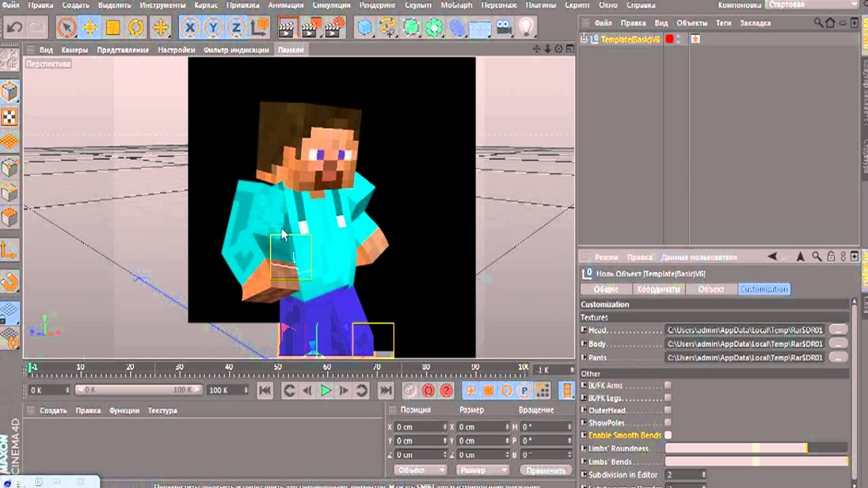The width and height of the screenshot is (868, 488).
Task: Go to end of animation
Action: [385, 390]
